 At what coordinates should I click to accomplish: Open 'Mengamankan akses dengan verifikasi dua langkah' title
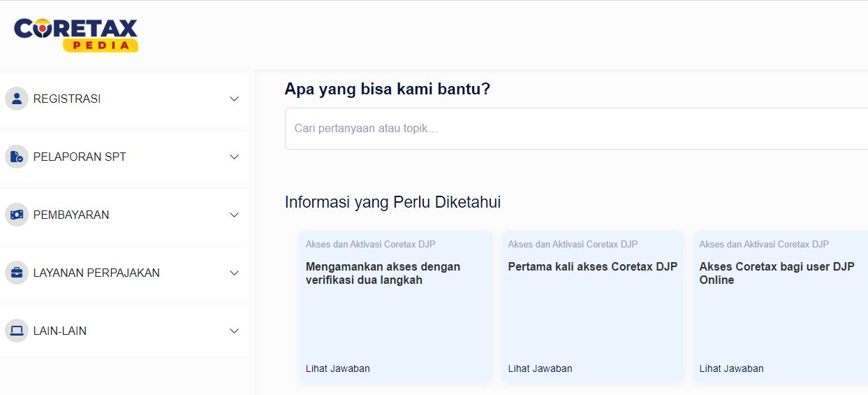[x=383, y=273]
